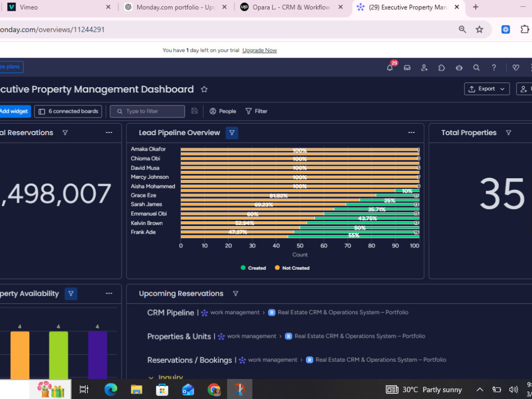Filter the Property Availability widget
532x399 pixels.
[71, 294]
